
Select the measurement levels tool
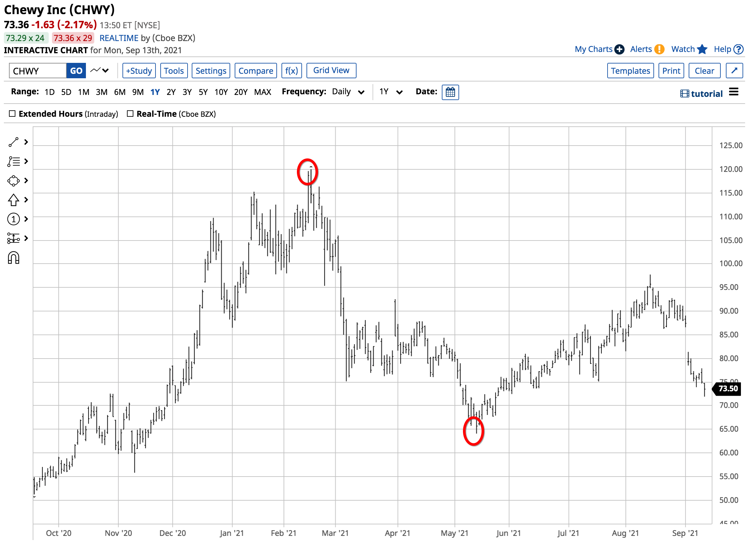click(x=13, y=238)
